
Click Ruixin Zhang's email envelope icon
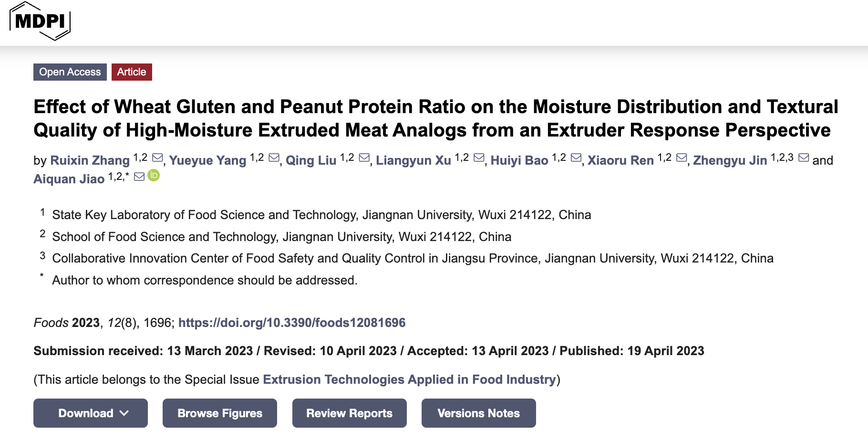click(x=157, y=158)
